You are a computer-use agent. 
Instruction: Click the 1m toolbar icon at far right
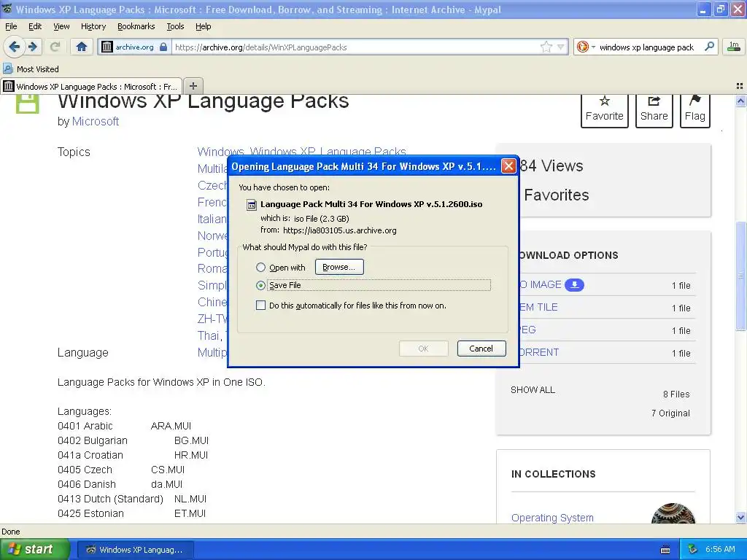pos(734,47)
